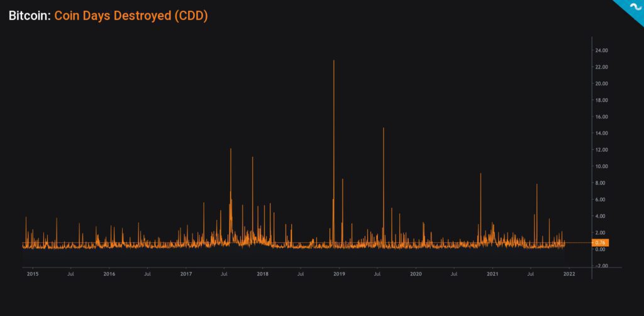Click the 2022 x-axis label
The width and height of the screenshot is (644, 316).
[x=569, y=274]
